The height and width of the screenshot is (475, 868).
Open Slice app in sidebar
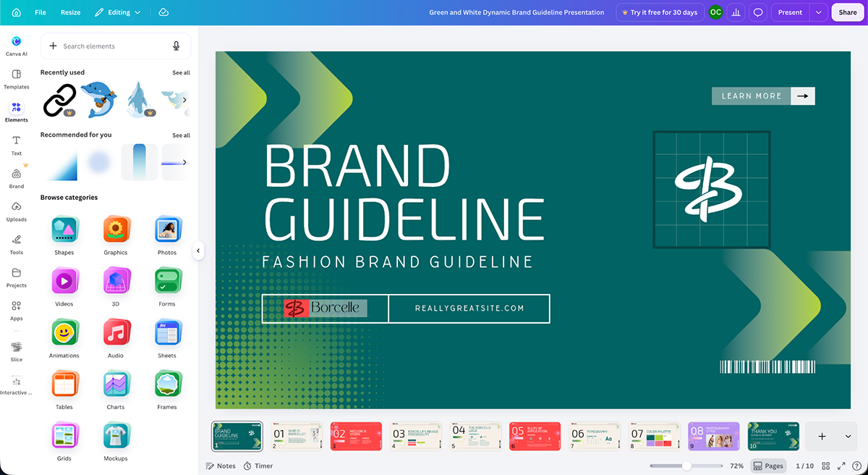point(16,351)
